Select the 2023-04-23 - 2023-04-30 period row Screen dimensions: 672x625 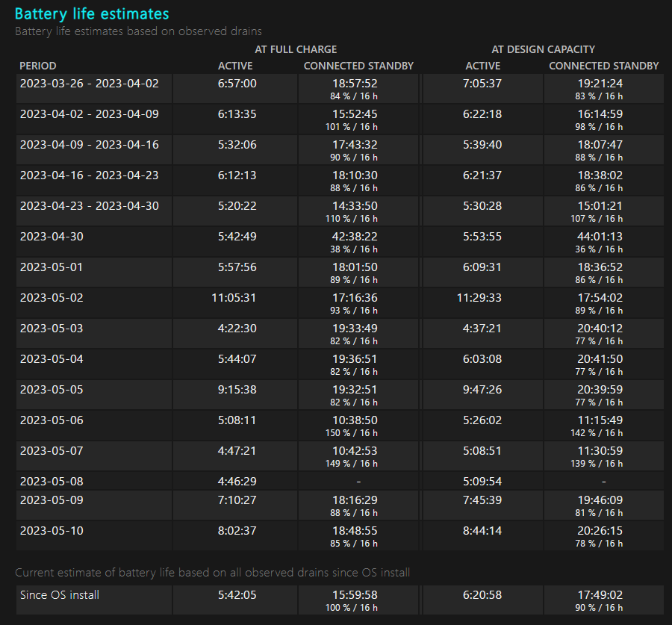coord(90,206)
